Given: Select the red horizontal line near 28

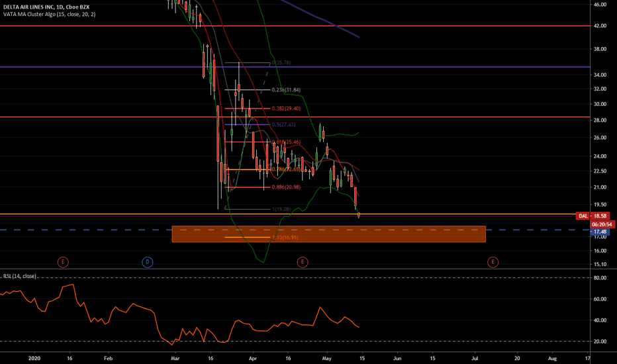Looking at the screenshot, I should pos(295,117).
